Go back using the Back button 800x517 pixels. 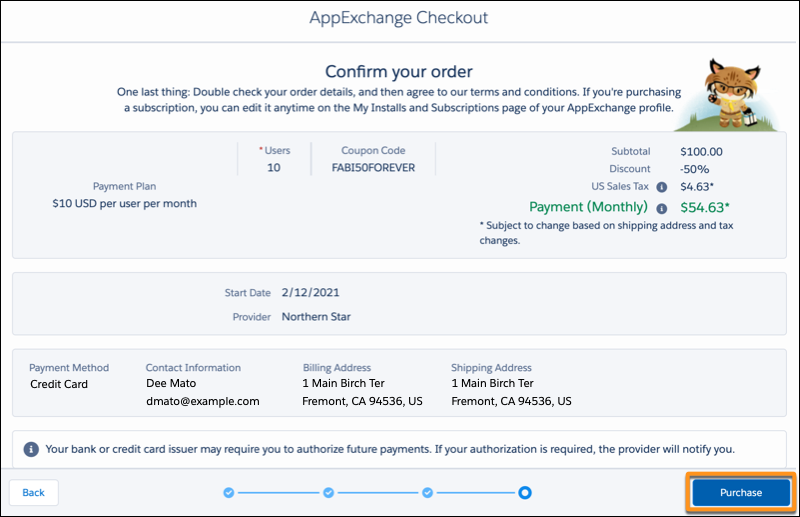point(34,492)
